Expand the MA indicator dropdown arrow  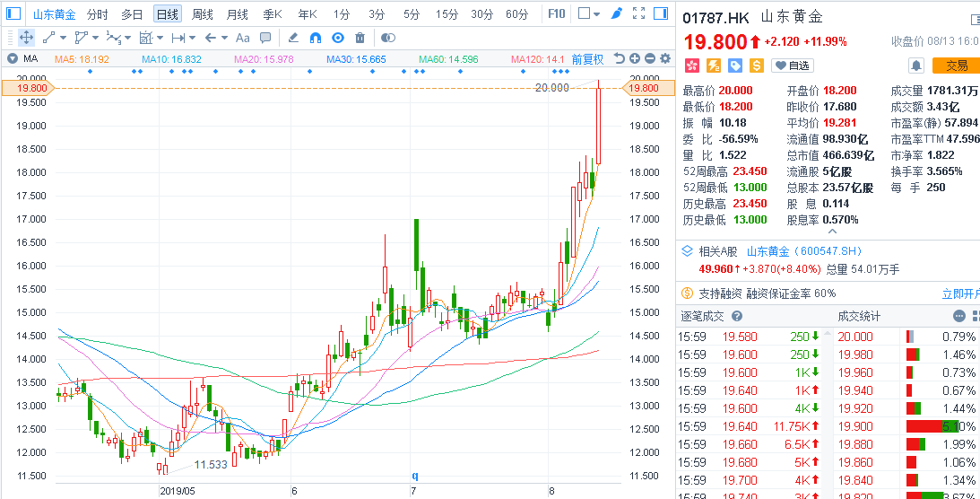tap(12, 59)
